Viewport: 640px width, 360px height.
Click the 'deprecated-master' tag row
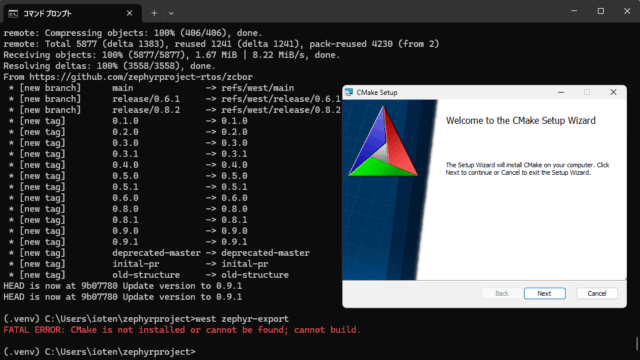[x=159, y=253]
